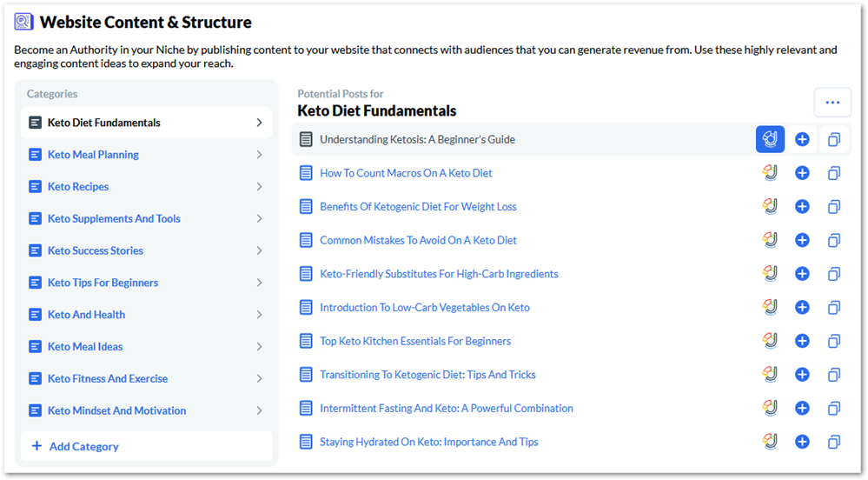Select Keto Mindset And Motivation category
This screenshot has height=480, width=868.
pyautogui.click(x=146, y=410)
